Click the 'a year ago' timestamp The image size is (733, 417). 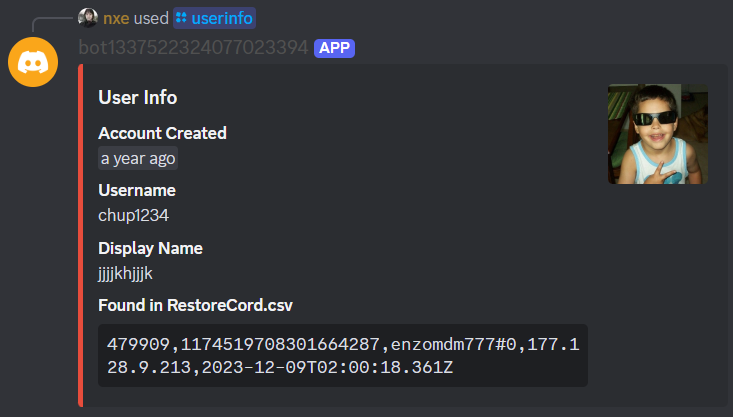[138, 158]
